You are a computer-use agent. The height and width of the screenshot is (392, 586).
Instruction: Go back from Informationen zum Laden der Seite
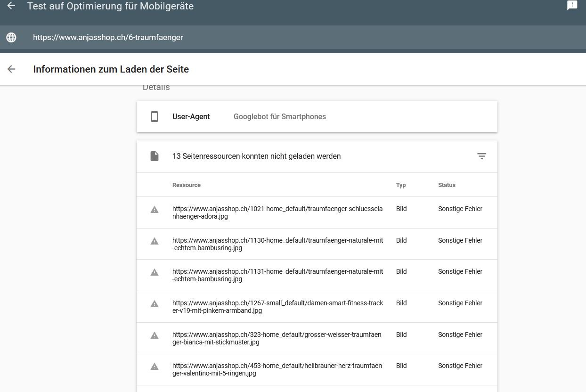(11, 69)
